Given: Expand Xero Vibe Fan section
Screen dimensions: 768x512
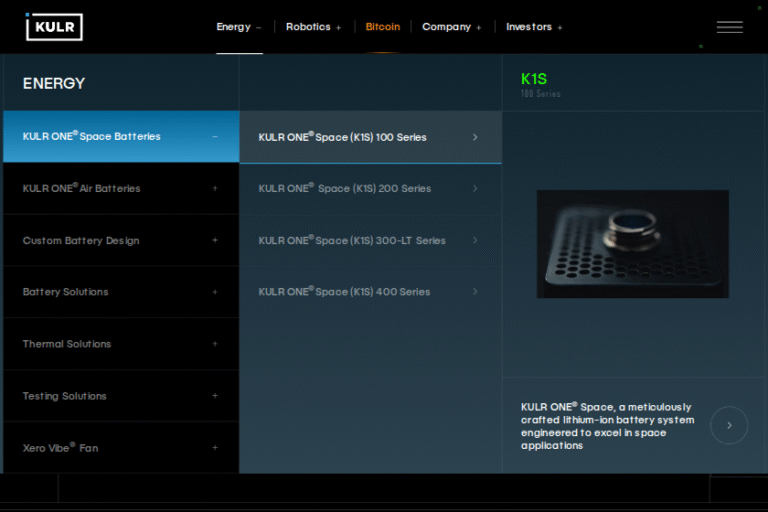Looking at the screenshot, I should [x=215, y=448].
